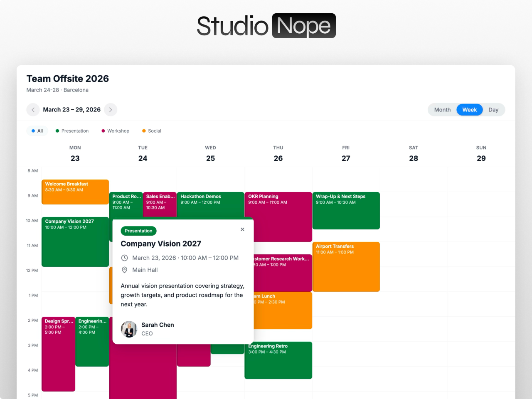This screenshot has width=532, height=399.
Task: Open the Engineering Retro event on Thursday
Action: 278,360
